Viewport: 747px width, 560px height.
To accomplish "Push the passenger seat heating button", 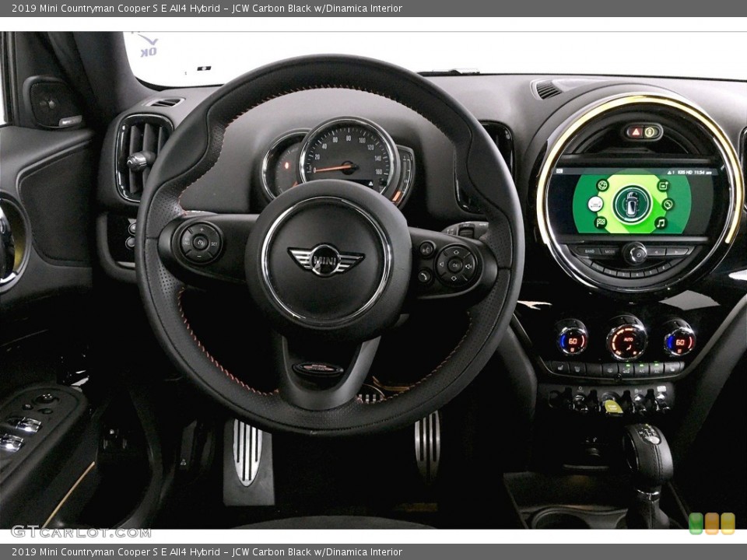I will point(672,367).
